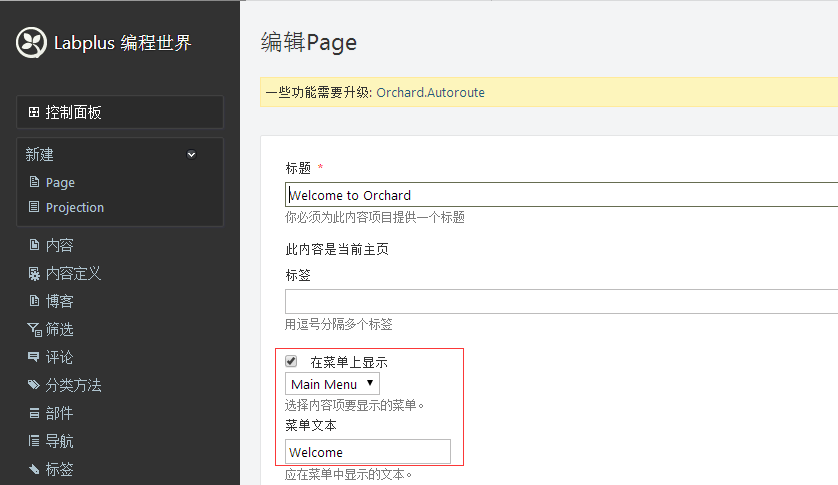The width and height of the screenshot is (838, 485).
Task: Click Labplus 编程世界 site title
Action: 122,43
